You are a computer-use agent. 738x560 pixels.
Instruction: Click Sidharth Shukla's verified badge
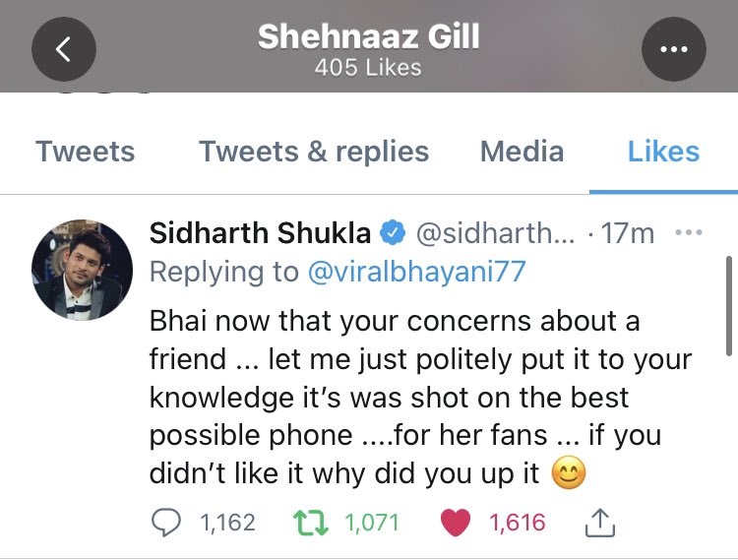[393, 233]
